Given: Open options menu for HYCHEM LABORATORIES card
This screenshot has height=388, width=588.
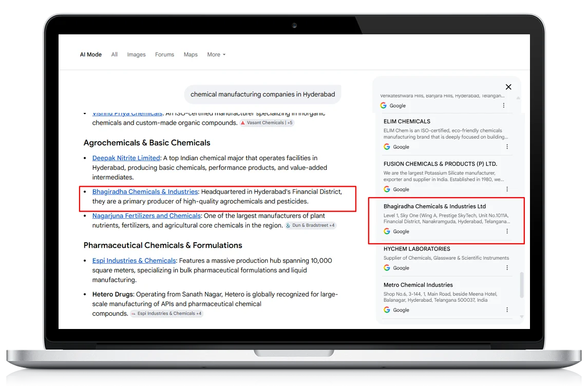Looking at the screenshot, I should pyautogui.click(x=507, y=268).
